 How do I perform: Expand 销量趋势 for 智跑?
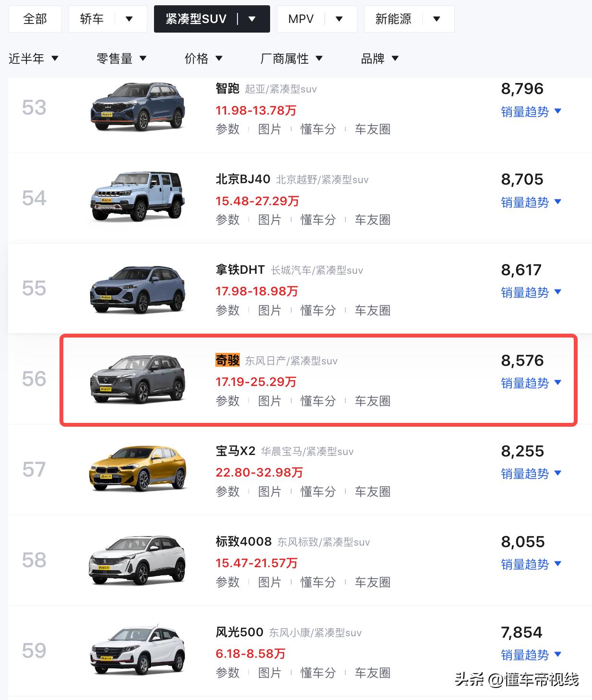point(531,112)
